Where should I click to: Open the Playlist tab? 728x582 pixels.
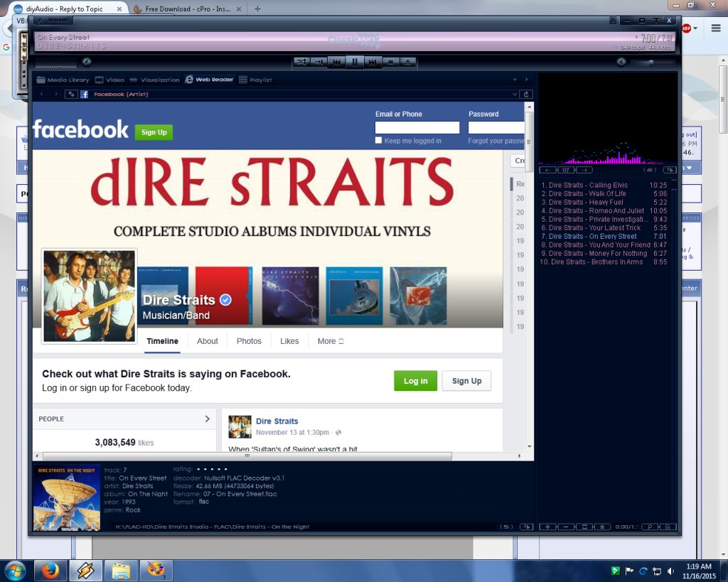(x=255, y=80)
